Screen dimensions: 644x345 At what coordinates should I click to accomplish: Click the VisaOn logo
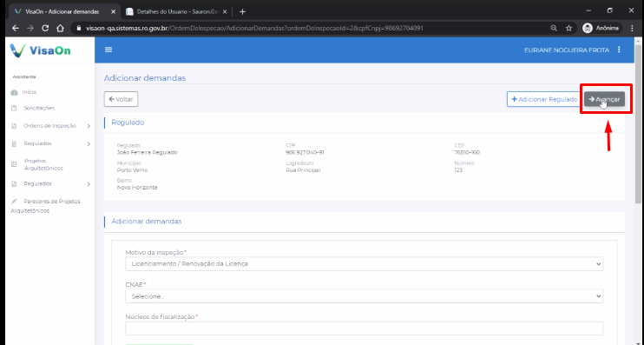click(40, 50)
